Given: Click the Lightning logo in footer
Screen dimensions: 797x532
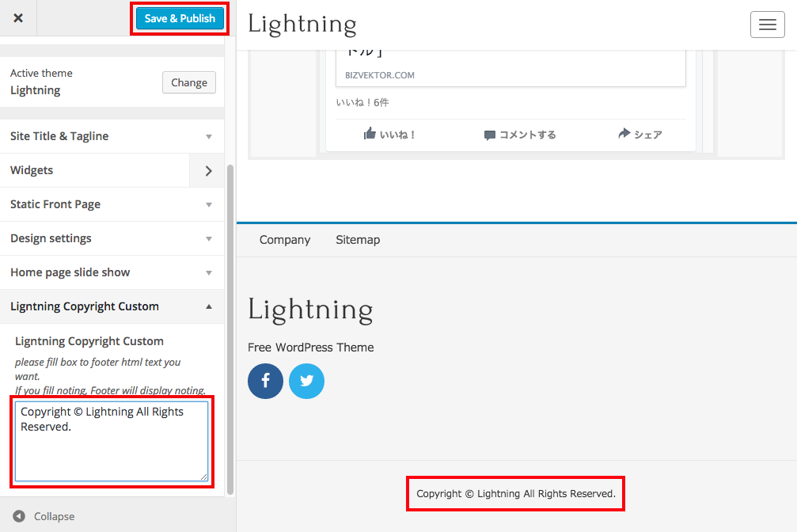Looking at the screenshot, I should click(310, 310).
